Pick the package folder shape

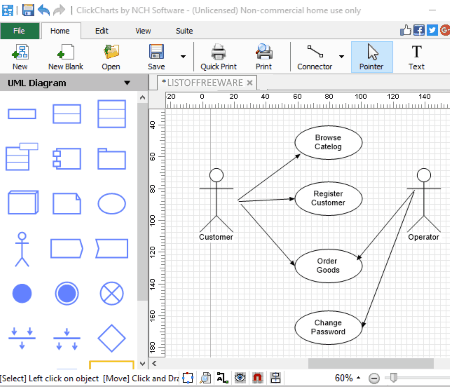pyautogui.click(x=112, y=159)
